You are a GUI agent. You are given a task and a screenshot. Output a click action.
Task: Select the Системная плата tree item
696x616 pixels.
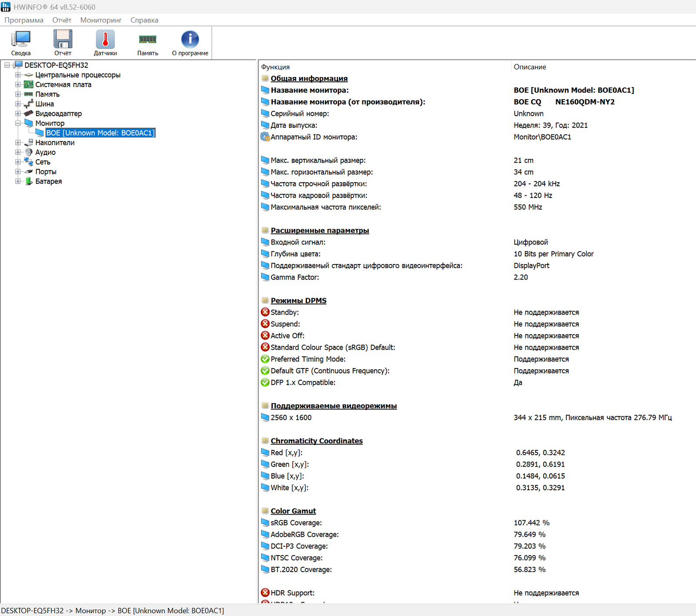click(64, 84)
